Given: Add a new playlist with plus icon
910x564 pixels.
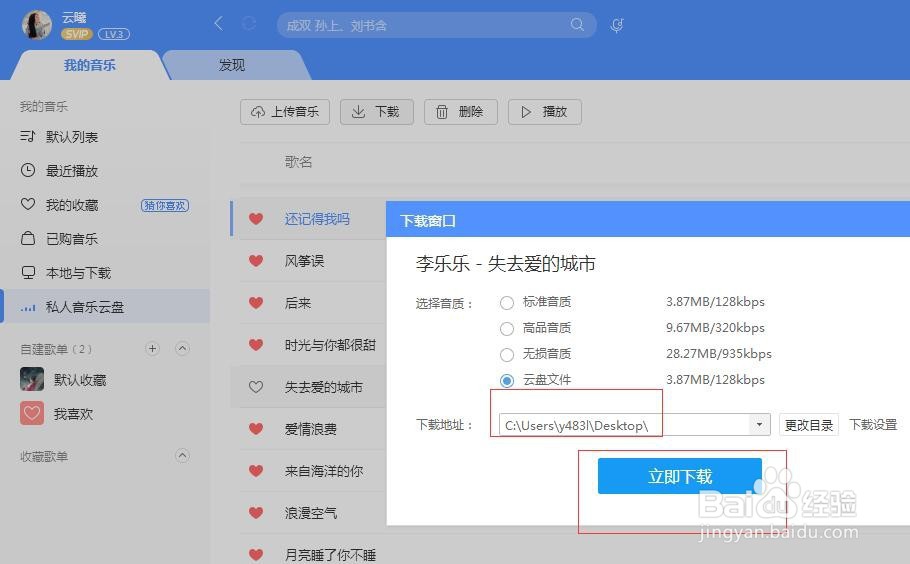Looking at the screenshot, I should [152, 349].
